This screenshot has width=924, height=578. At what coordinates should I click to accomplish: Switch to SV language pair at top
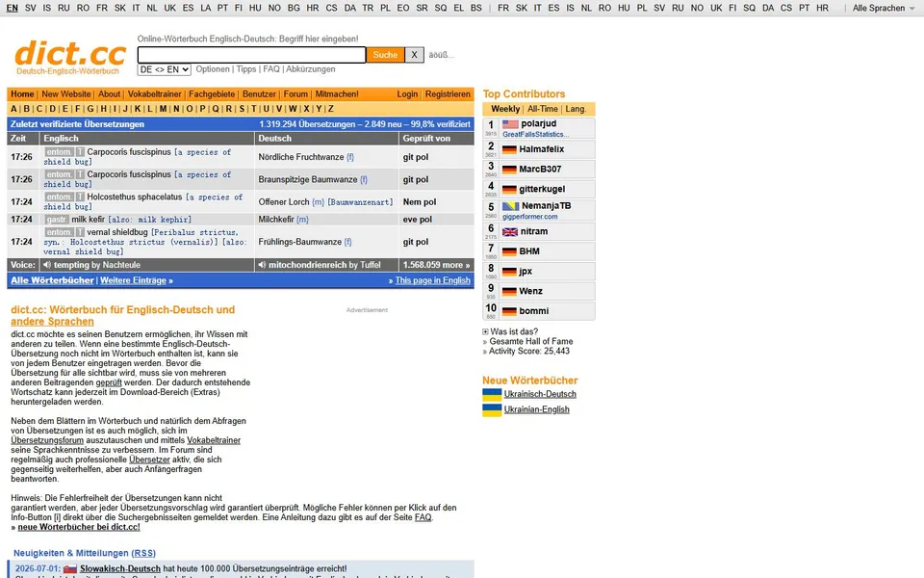pyautogui.click(x=31, y=9)
